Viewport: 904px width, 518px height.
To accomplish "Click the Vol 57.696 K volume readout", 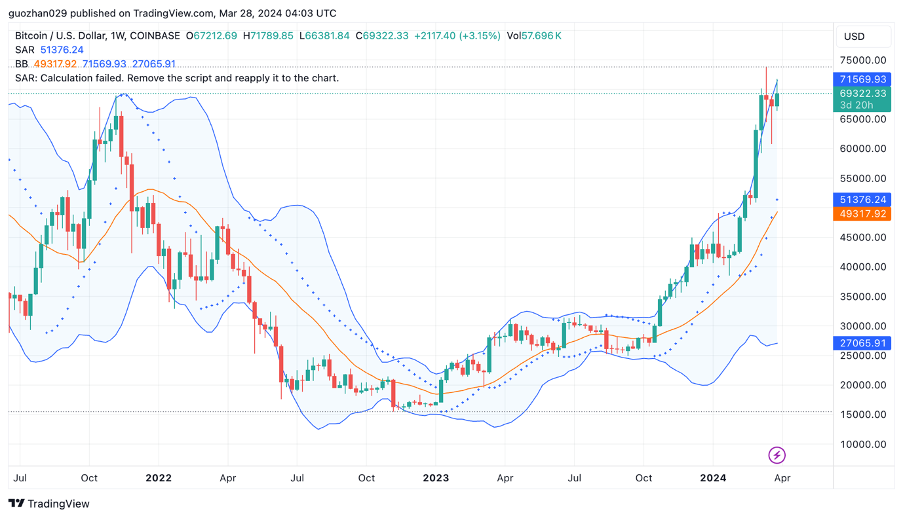I will click(x=533, y=35).
